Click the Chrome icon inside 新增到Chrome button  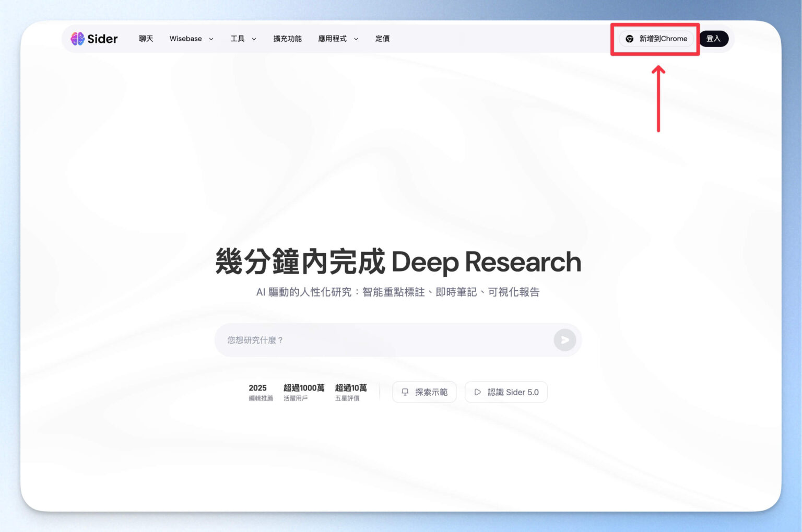pos(630,39)
